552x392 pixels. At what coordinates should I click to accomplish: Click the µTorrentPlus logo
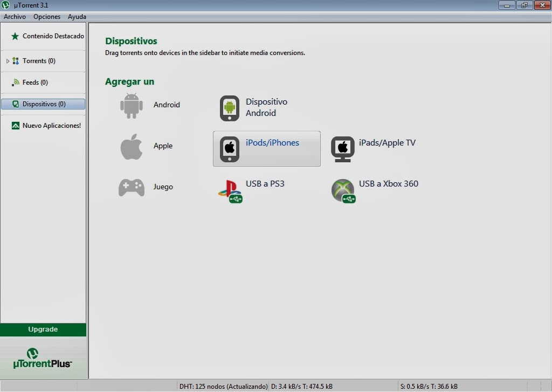click(x=42, y=359)
